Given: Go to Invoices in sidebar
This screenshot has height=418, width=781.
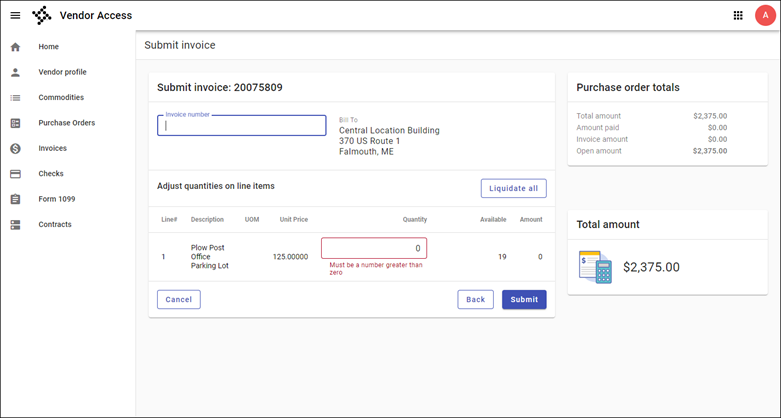Looking at the screenshot, I should tap(53, 149).
